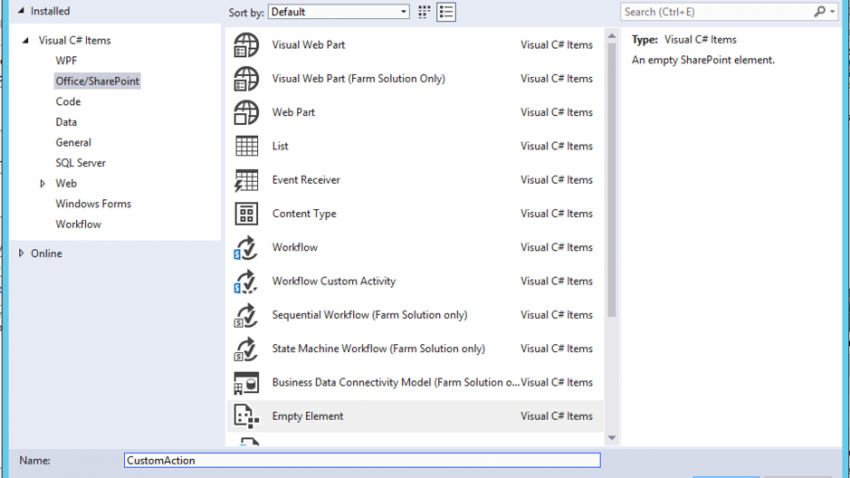Select the SQL Server category
850x478 pixels.
[80, 163]
